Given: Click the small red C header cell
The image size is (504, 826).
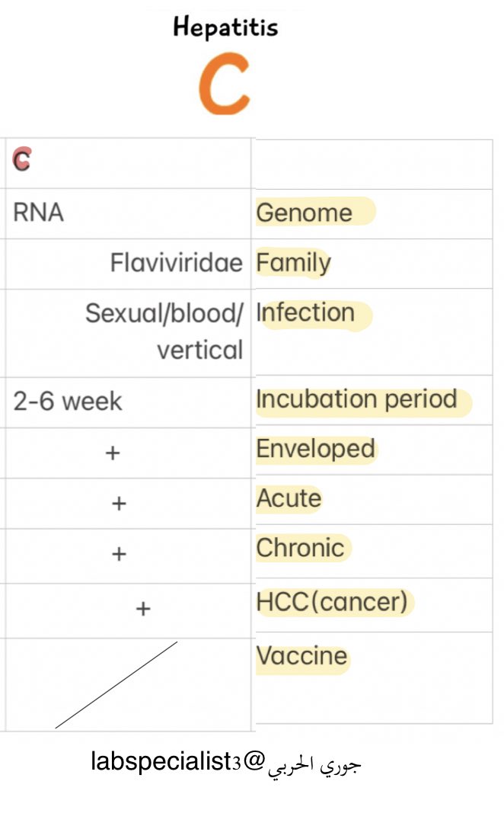Looking at the screenshot, I should (x=22, y=159).
